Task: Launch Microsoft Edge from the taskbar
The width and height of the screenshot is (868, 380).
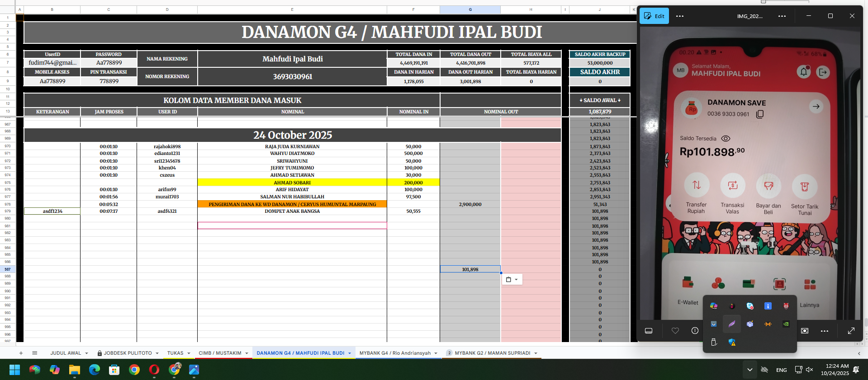Action: point(95,370)
